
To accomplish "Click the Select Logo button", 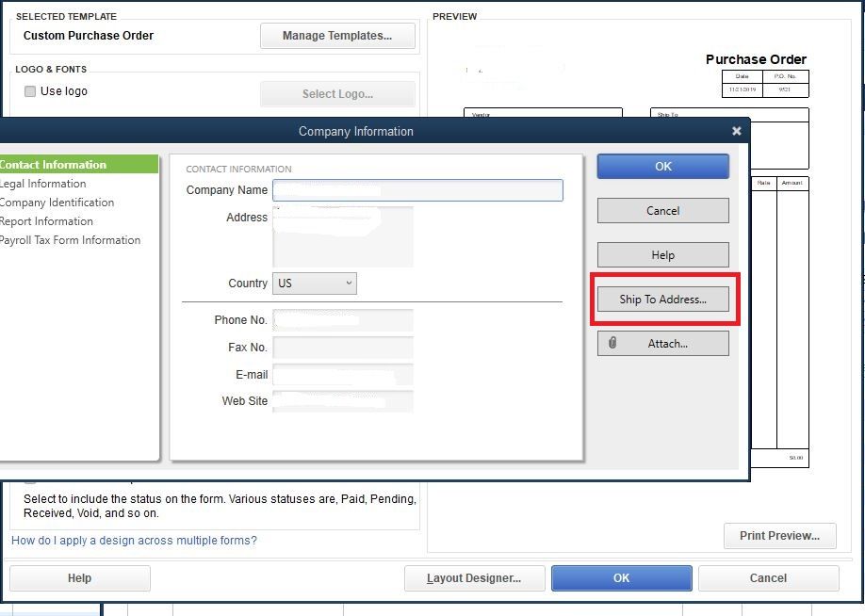I will (337, 94).
